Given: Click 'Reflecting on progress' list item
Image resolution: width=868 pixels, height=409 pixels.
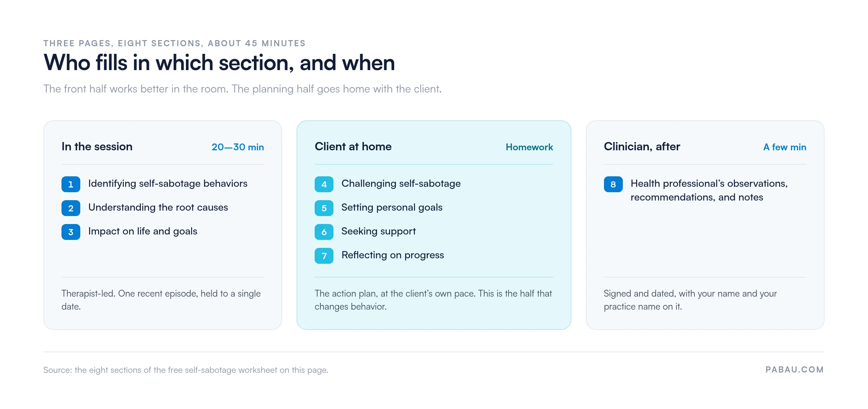Looking at the screenshot, I should tap(393, 255).
